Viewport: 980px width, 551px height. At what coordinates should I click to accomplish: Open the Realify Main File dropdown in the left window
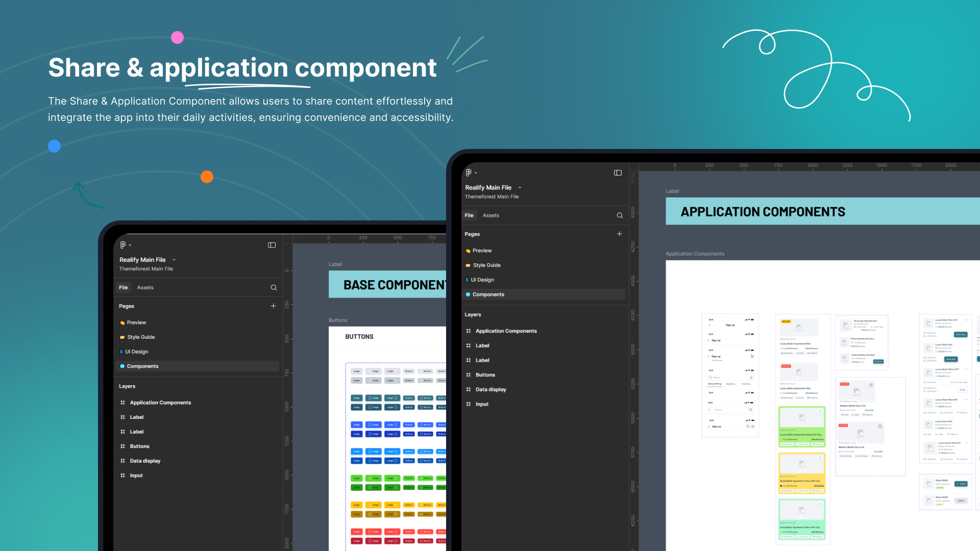click(x=174, y=260)
